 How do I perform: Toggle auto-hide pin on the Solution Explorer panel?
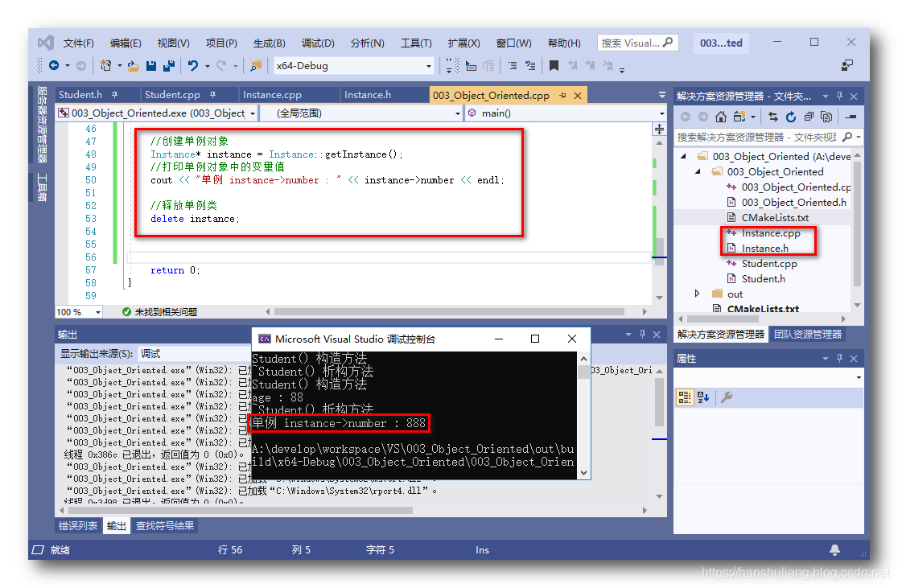tap(839, 97)
